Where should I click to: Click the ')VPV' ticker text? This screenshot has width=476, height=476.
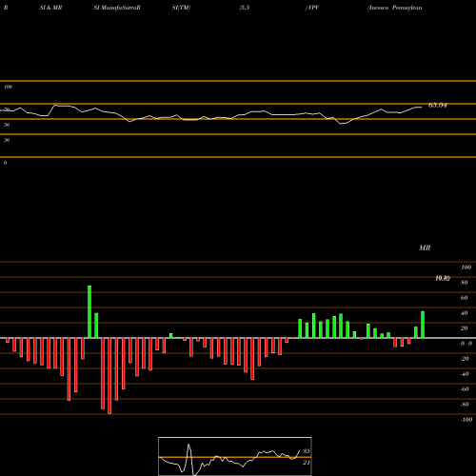pyautogui.click(x=311, y=8)
